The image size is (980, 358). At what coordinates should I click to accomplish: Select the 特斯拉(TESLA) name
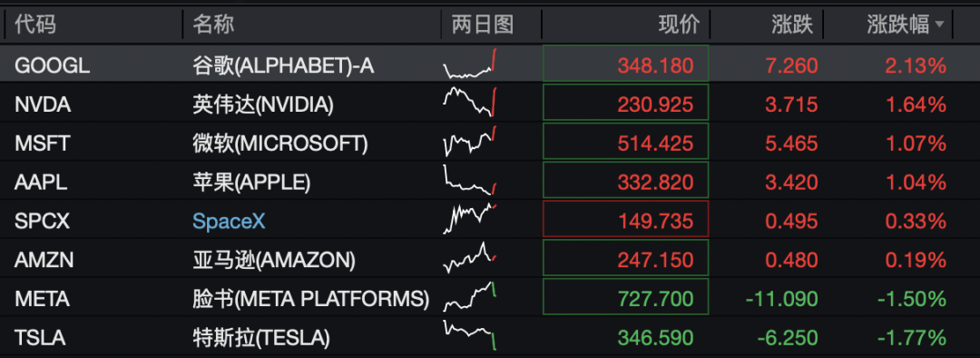260,338
